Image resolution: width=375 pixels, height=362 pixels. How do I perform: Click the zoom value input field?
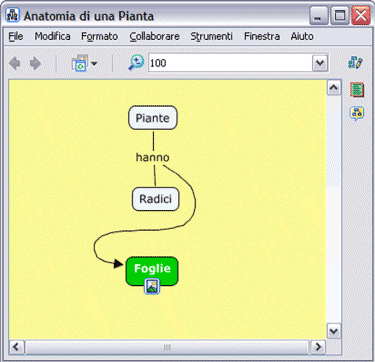coord(230,63)
